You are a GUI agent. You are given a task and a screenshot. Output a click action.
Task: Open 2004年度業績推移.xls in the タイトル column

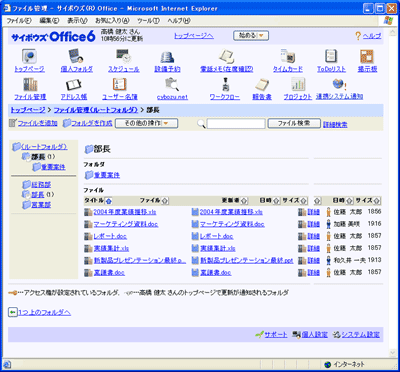[125, 212]
